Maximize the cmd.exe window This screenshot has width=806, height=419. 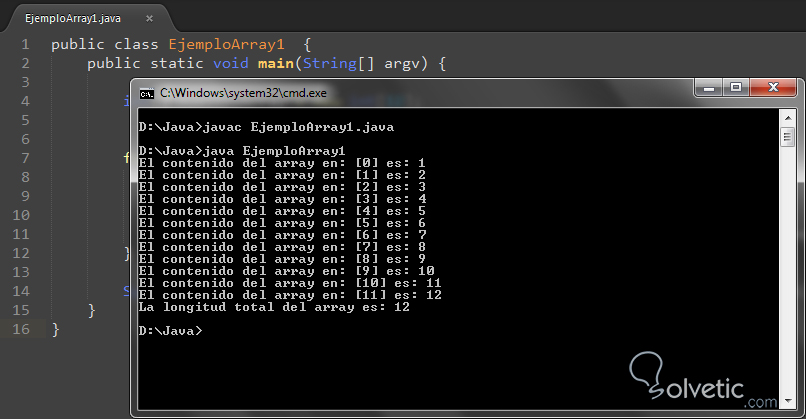(736, 87)
